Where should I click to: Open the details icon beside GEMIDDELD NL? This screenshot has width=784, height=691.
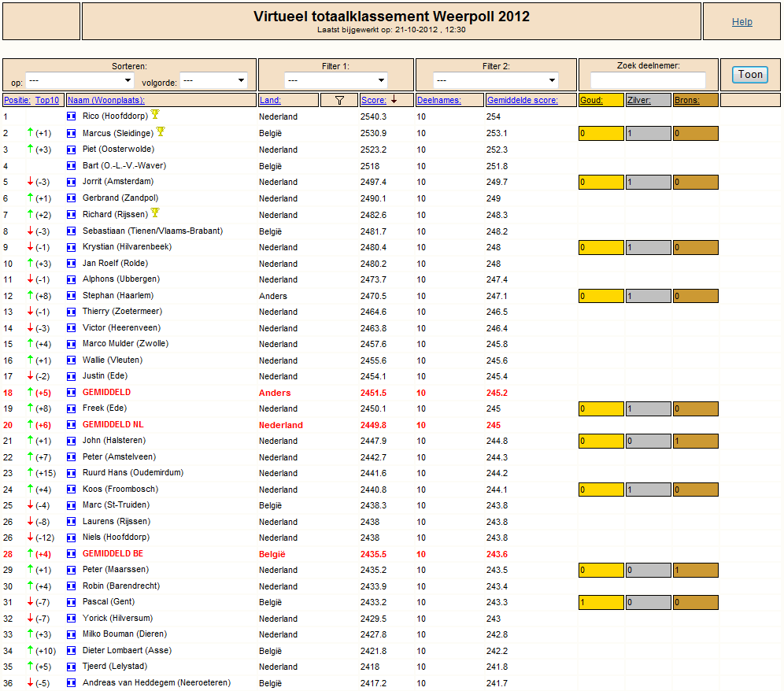pyautogui.click(x=71, y=424)
